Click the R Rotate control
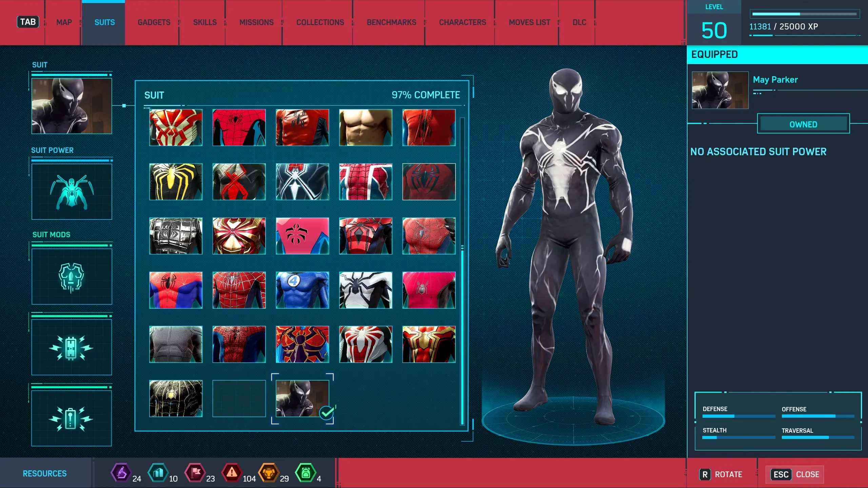This screenshot has width=868, height=488. click(721, 474)
